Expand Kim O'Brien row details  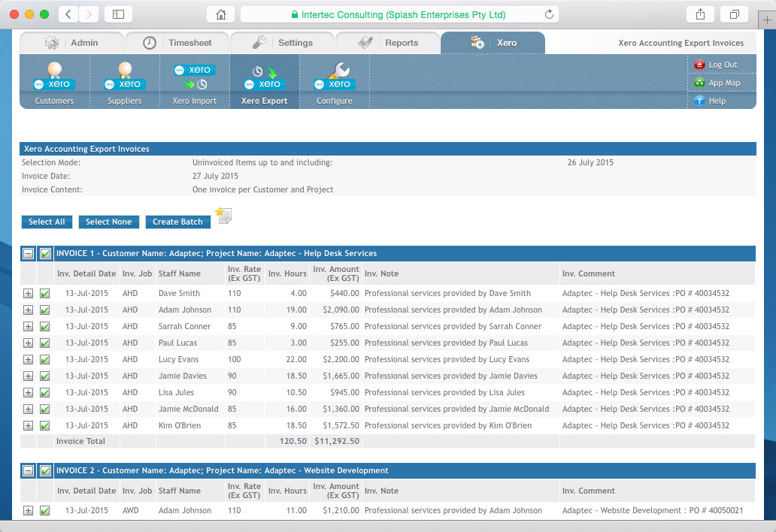tap(29, 426)
